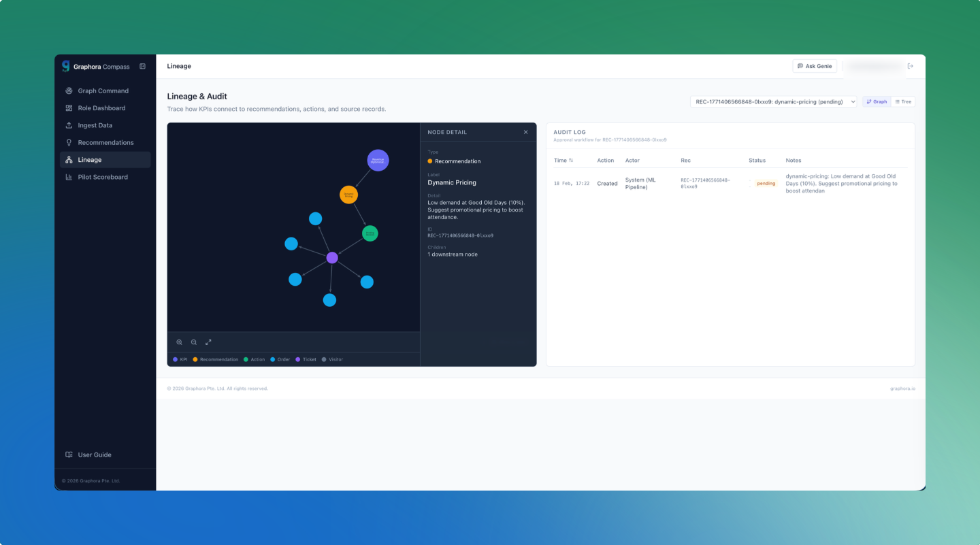Viewport: 980px width, 545px height.
Task: Click the '1 downstream node' text
Action: 453,254
